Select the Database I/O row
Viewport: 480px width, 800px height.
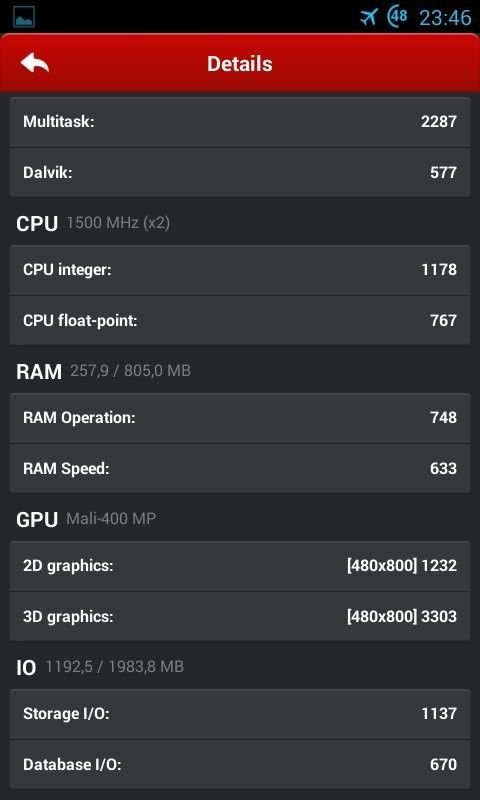pyautogui.click(x=240, y=764)
